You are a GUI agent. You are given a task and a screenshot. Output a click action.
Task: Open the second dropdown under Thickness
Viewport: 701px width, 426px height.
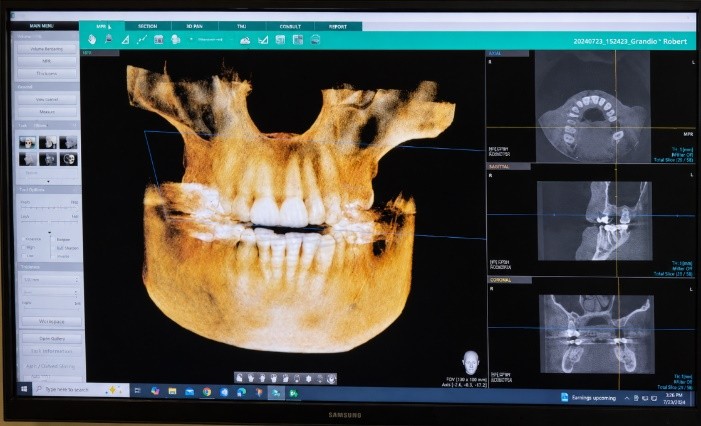(51, 292)
